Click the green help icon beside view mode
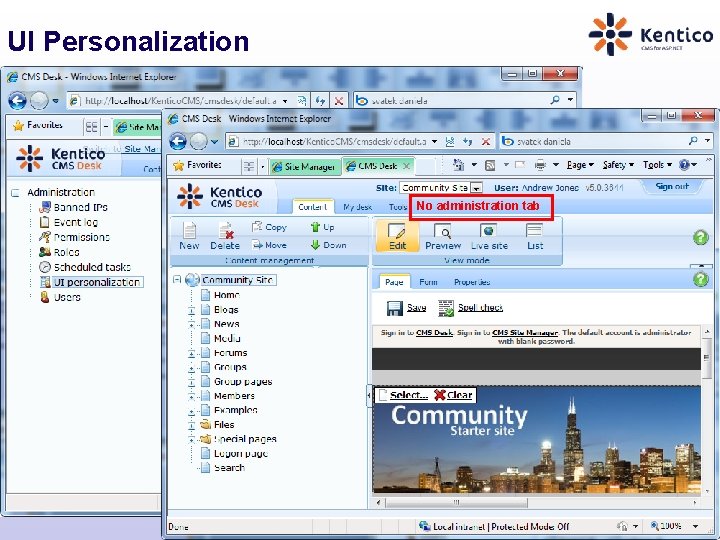 [x=701, y=237]
